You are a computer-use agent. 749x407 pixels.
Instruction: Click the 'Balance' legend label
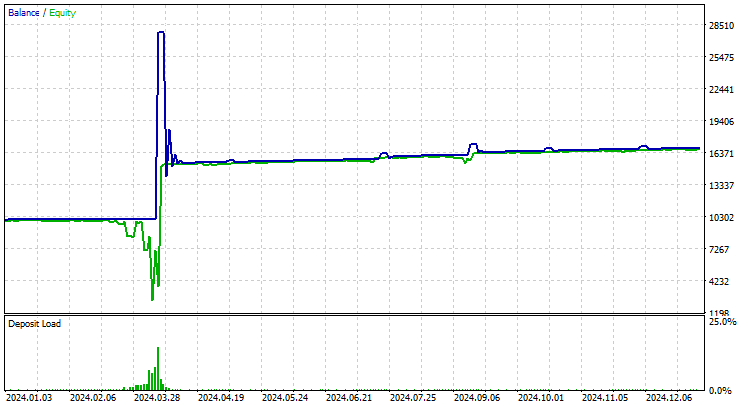click(24, 13)
